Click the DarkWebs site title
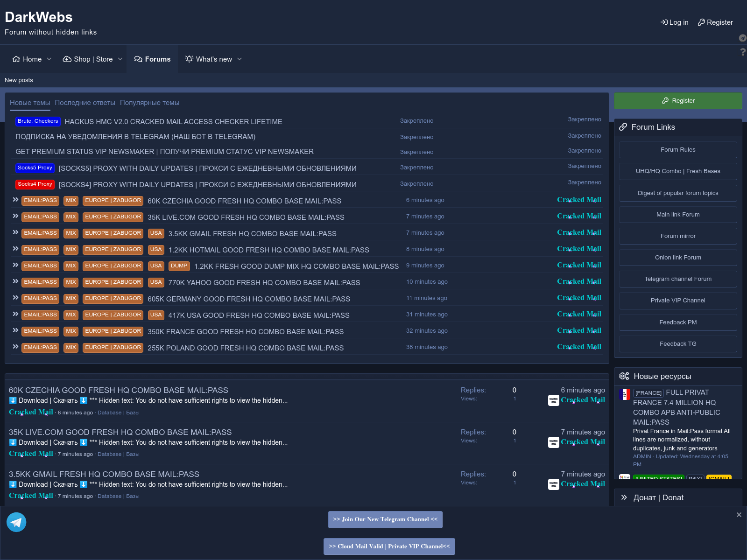Viewport: 747px width, 560px height. pos(39,17)
